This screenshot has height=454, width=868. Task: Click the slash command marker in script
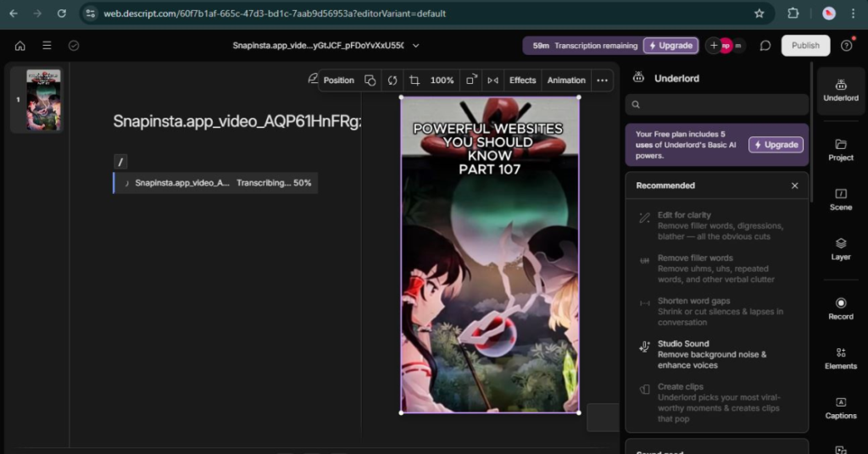(x=120, y=162)
